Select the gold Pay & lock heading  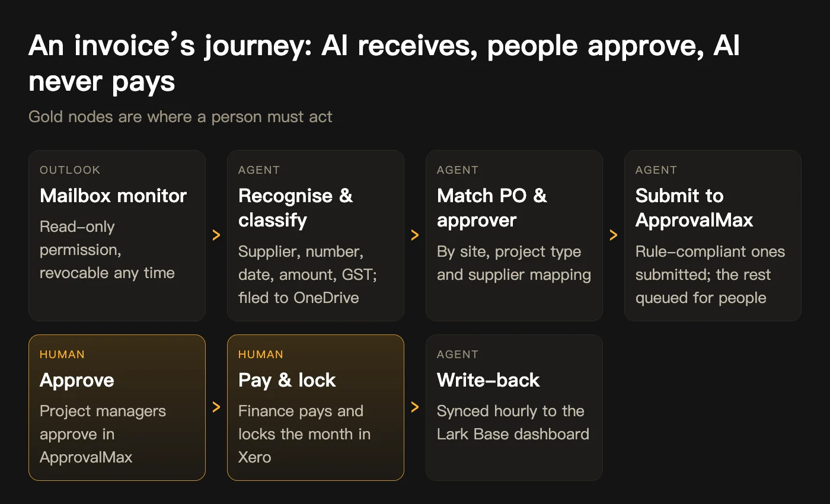click(287, 380)
